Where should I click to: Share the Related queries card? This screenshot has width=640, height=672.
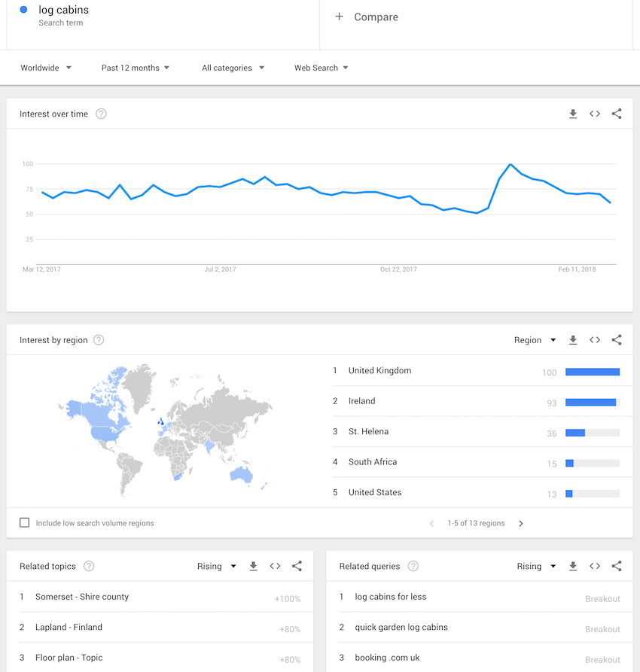(617, 567)
